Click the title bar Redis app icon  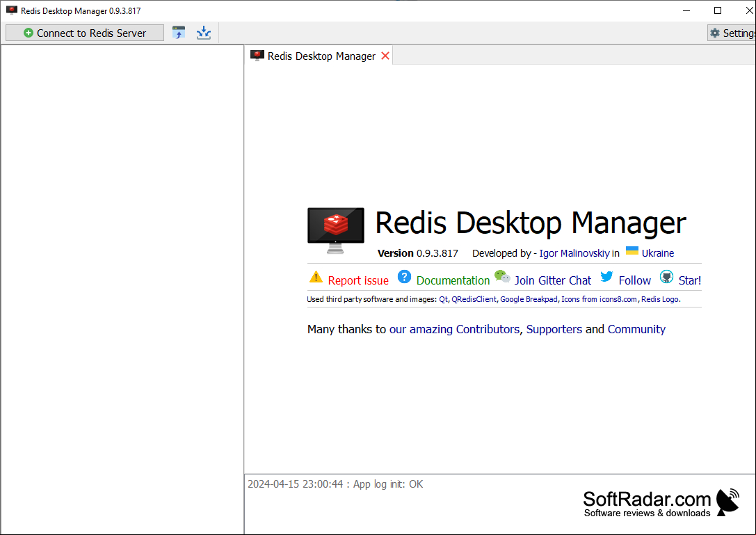point(12,10)
